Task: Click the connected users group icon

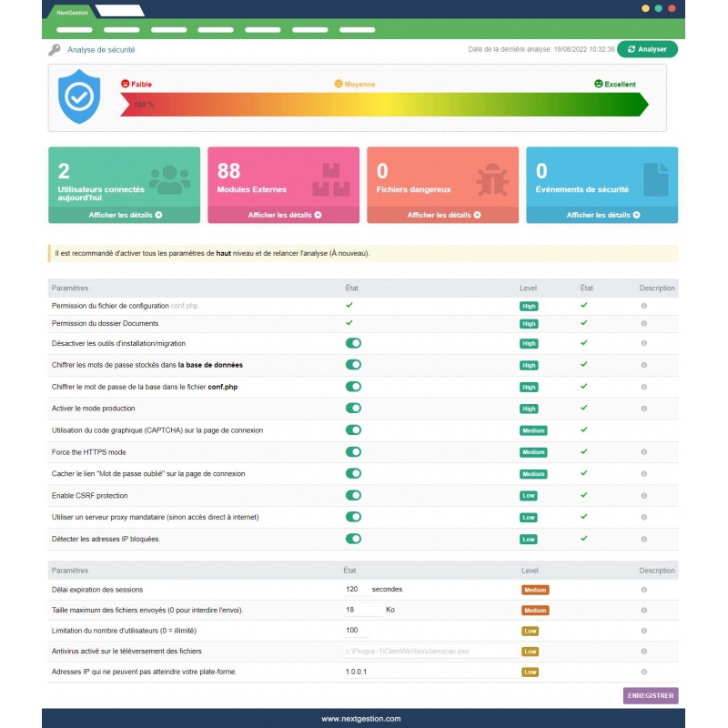Action: [x=169, y=179]
